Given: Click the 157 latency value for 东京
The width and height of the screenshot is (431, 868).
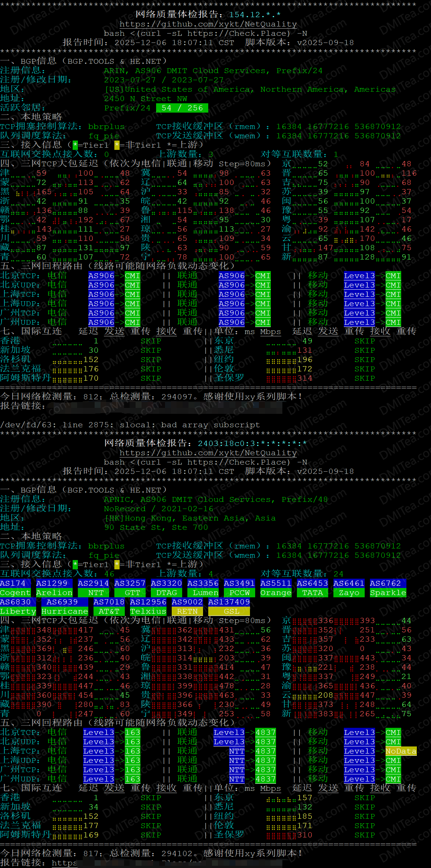Looking at the screenshot, I should point(305,798).
